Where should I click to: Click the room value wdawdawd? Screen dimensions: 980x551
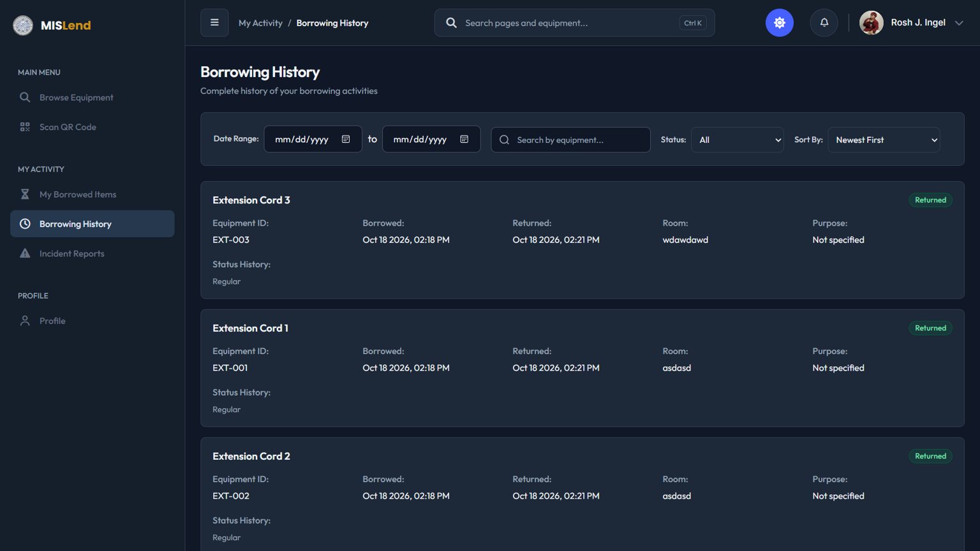point(685,240)
